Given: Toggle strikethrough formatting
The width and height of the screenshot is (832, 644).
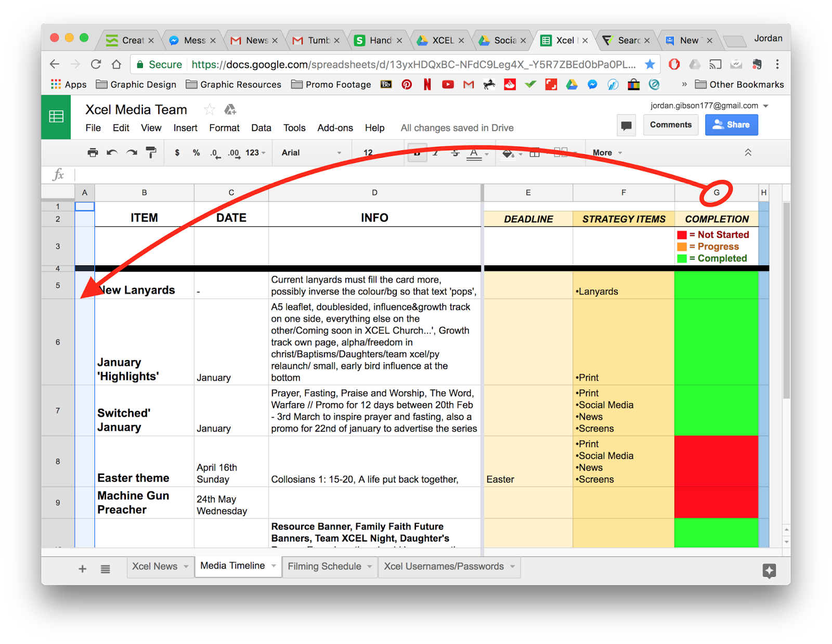Looking at the screenshot, I should [455, 153].
